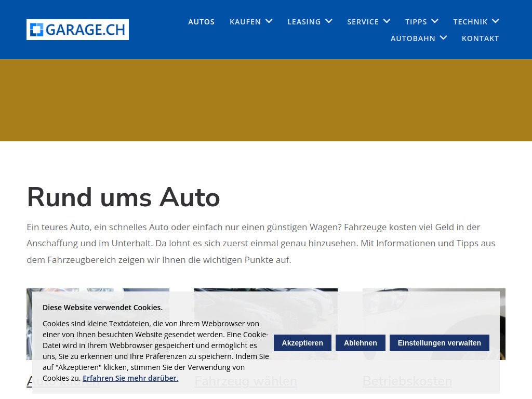Decline cookies via the Ablehnen button
The width and height of the screenshot is (532, 399).
(360, 343)
